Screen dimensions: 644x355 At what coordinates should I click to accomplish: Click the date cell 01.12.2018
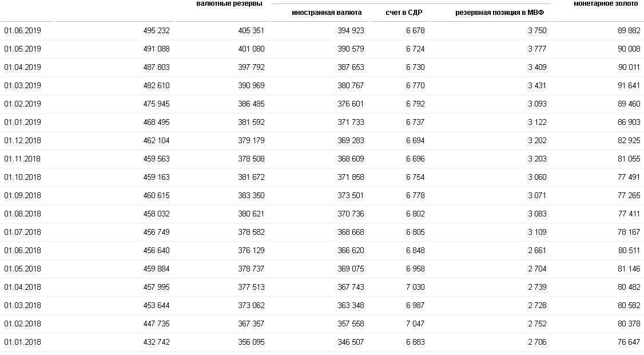pos(22,141)
